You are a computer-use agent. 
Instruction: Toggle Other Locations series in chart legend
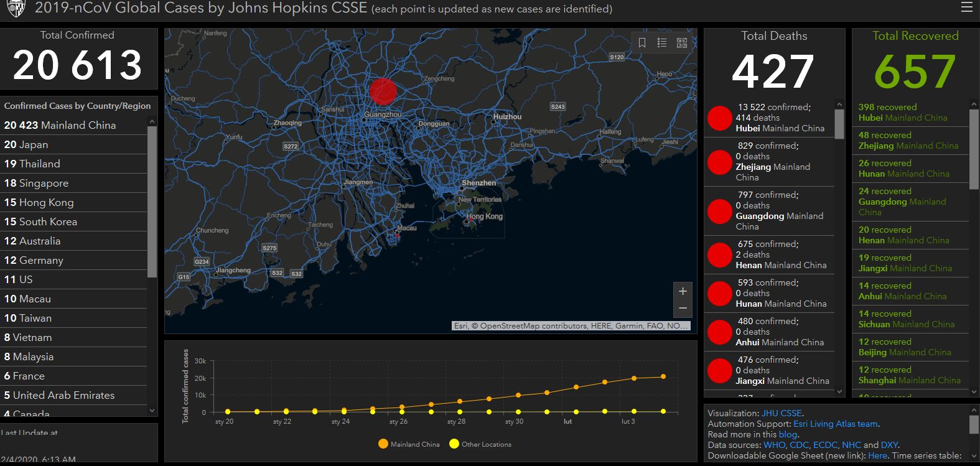tap(480, 444)
